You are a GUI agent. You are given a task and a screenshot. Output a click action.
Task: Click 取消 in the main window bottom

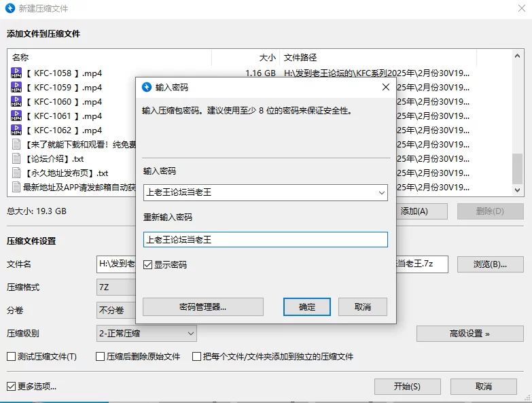point(484,387)
